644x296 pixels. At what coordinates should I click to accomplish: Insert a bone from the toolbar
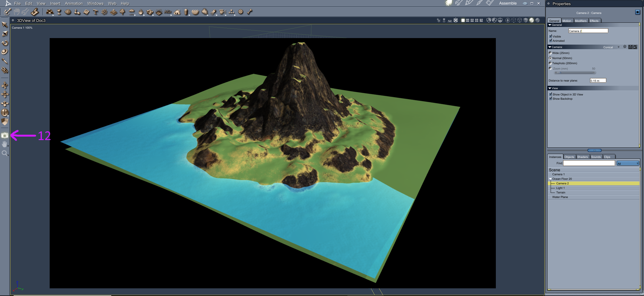250,12
